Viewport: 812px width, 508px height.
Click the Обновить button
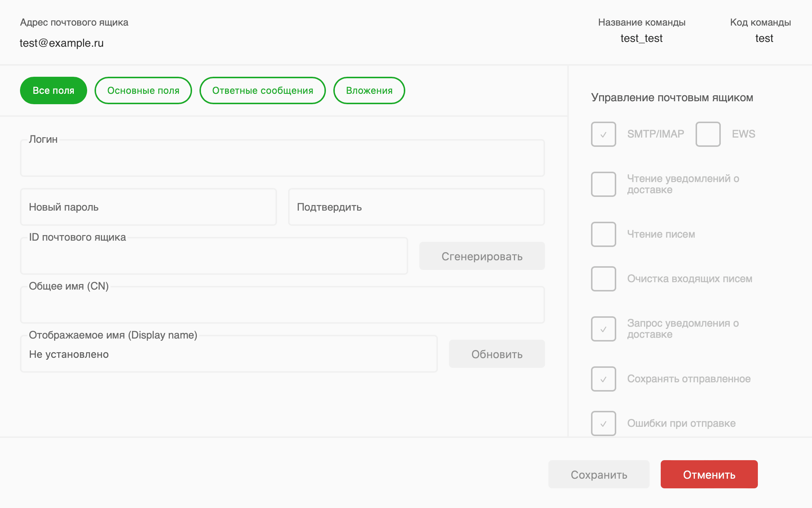496,354
